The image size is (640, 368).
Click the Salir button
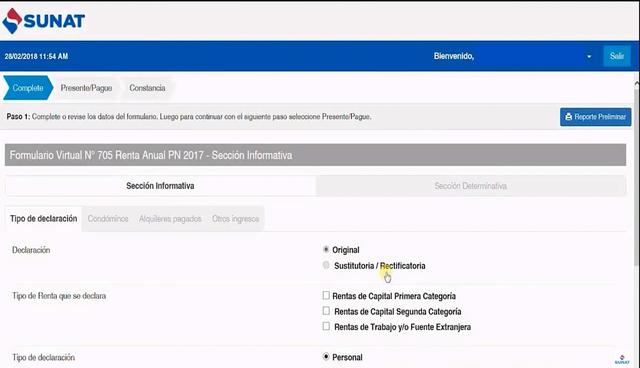click(x=617, y=56)
